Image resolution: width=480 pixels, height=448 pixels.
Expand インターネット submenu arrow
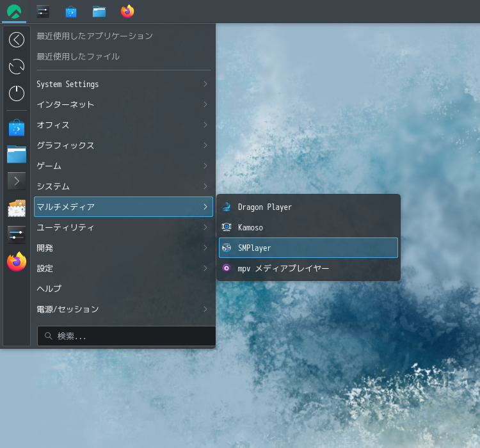coord(205,104)
